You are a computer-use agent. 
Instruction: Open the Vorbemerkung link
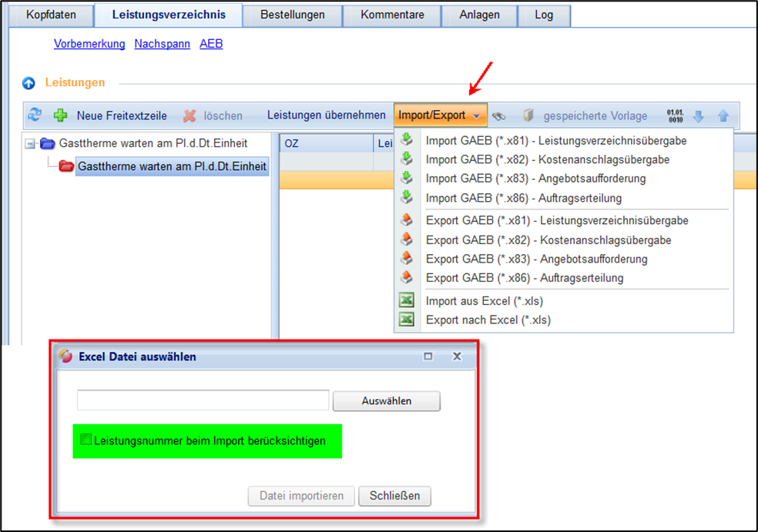click(x=89, y=44)
